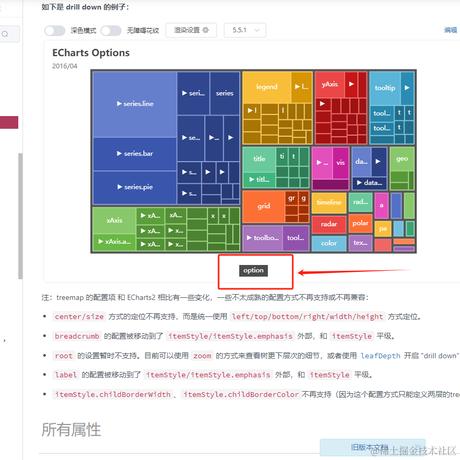Viewport: 460px width, 460px height.
Task: Click the 'series' treemap cell
Action: [x=225, y=93]
